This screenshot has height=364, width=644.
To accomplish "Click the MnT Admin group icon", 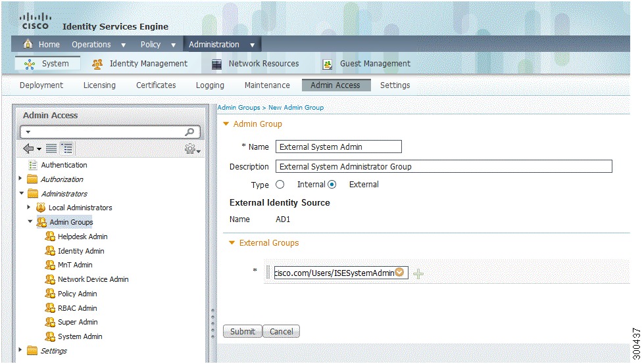I will [x=50, y=265].
